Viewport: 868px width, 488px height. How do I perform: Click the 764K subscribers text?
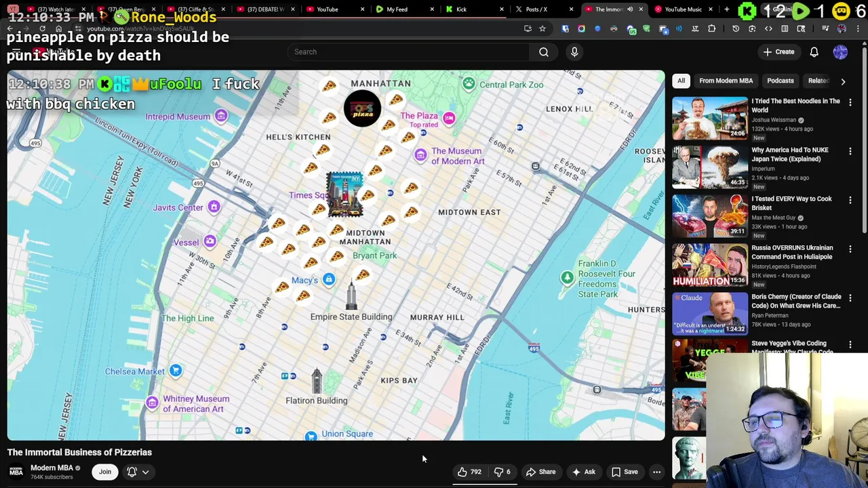pyautogui.click(x=52, y=477)
